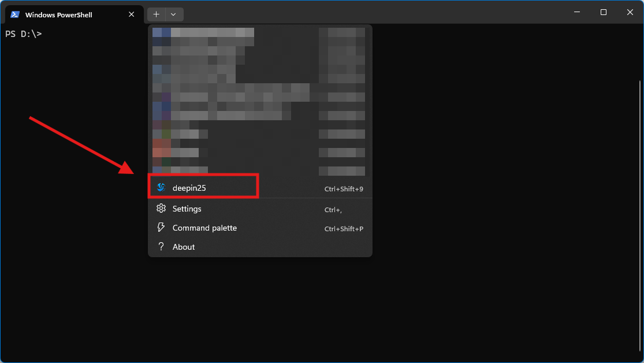
Task: Click the Ctrl+, shortcut text
Action: pyautogui.click(x=333, y=210)
